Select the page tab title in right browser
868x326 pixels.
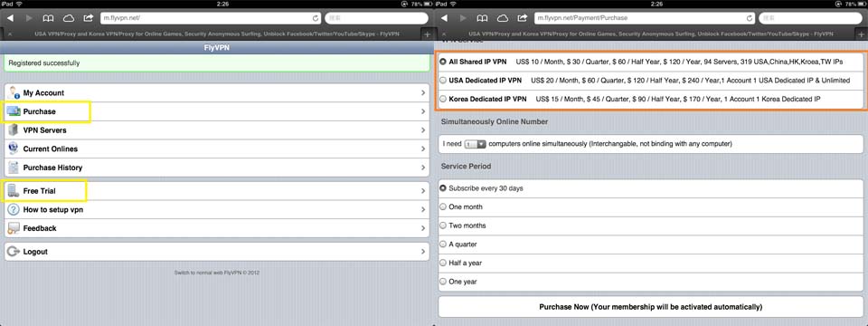pos(651,34)
